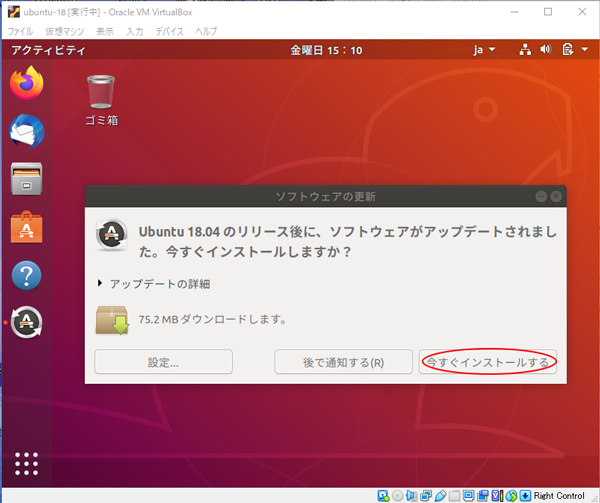Show applications grid at dock bottom

26,464
